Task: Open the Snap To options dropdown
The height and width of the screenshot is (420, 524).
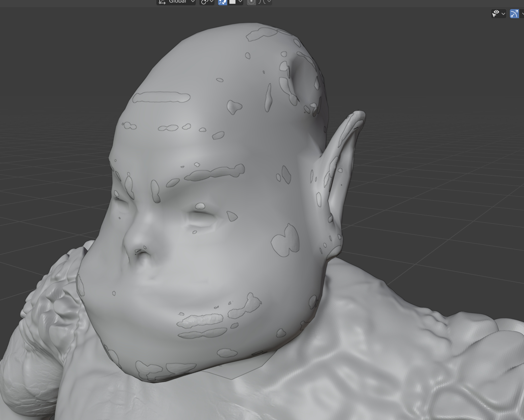Action: tap(240, 2)
